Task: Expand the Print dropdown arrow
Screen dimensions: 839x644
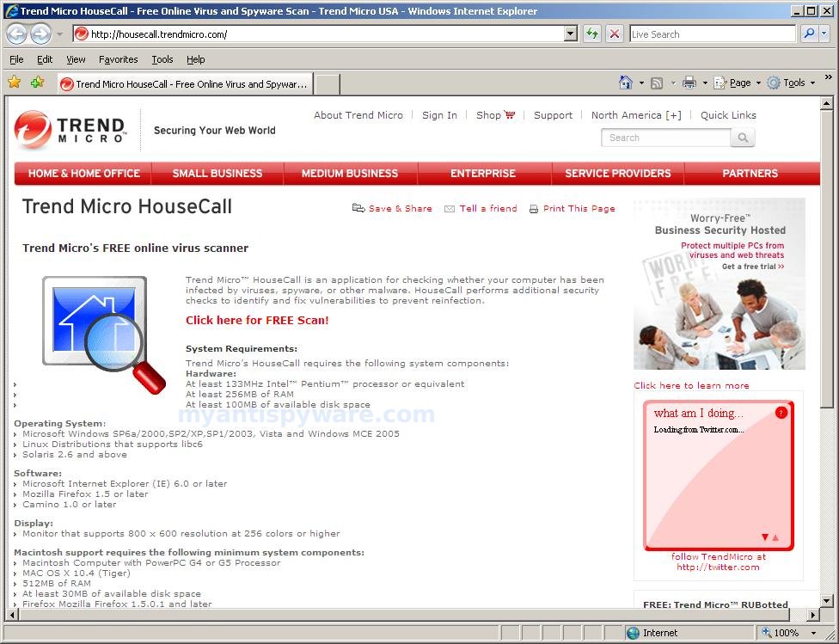Action: click(705, 83)
